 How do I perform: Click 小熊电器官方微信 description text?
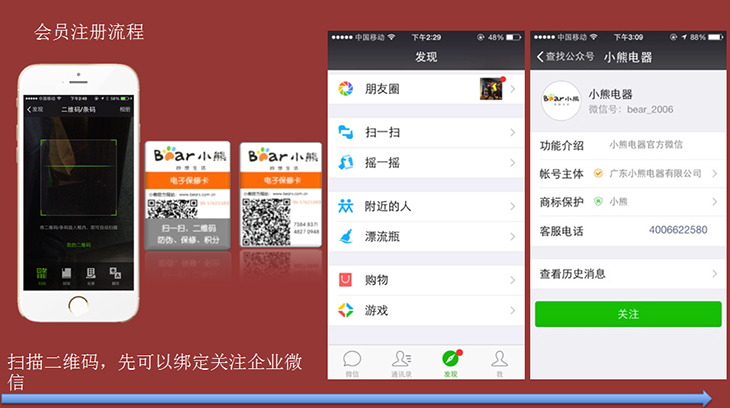point(646,145)
